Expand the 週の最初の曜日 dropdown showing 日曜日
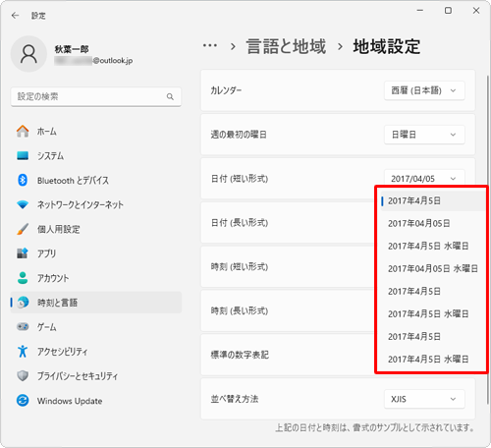This screenshot has height=448, width=491. (x=424, y=135)
